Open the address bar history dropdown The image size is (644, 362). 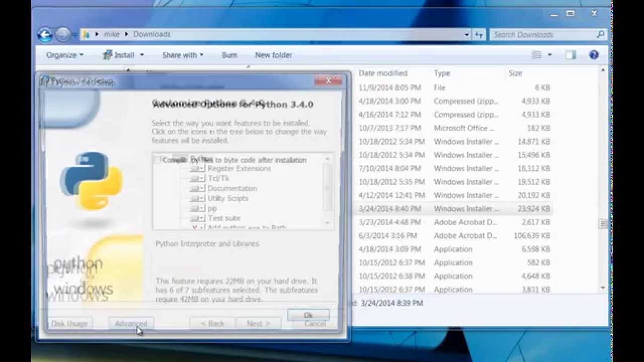pos(466,35)
